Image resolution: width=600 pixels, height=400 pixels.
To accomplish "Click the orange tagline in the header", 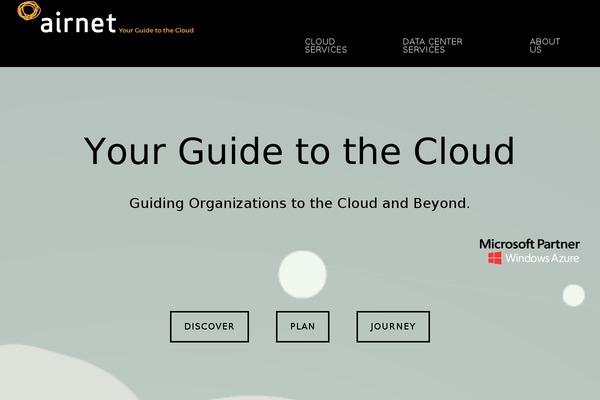I will point(156,30).
